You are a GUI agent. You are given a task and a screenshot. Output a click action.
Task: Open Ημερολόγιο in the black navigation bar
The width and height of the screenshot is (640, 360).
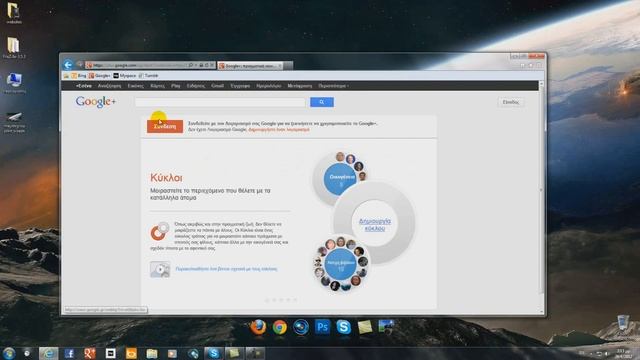[x=269, y=86]
